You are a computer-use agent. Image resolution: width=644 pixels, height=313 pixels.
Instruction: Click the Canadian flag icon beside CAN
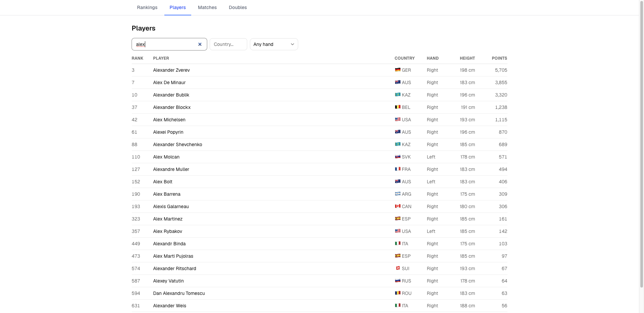click(x=397, y=206)
